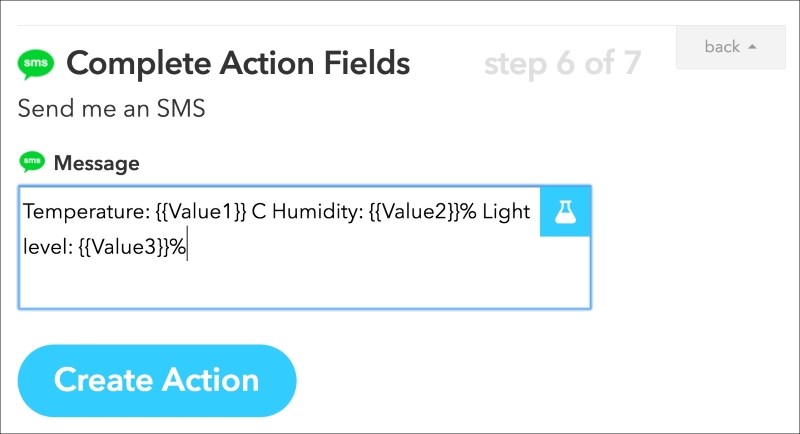
Task: Click the large green SMS header icon
Action: click(x=36, y=64)
